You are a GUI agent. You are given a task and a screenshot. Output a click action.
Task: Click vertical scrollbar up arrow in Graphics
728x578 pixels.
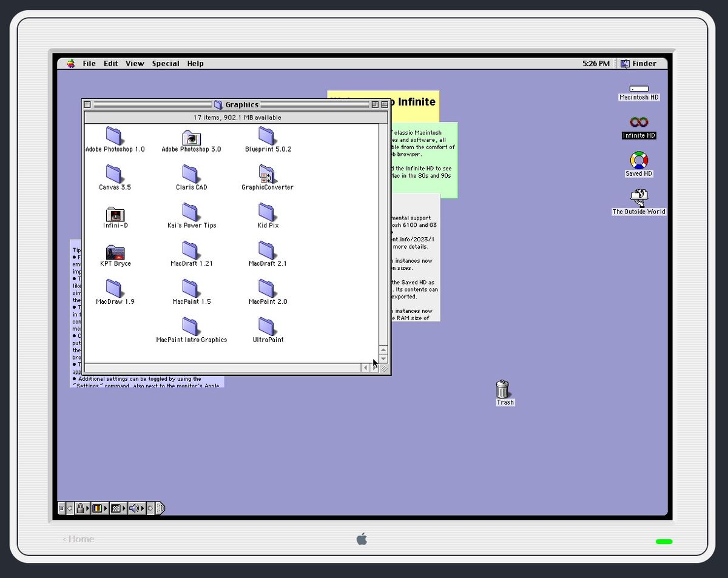click(383, 350)
